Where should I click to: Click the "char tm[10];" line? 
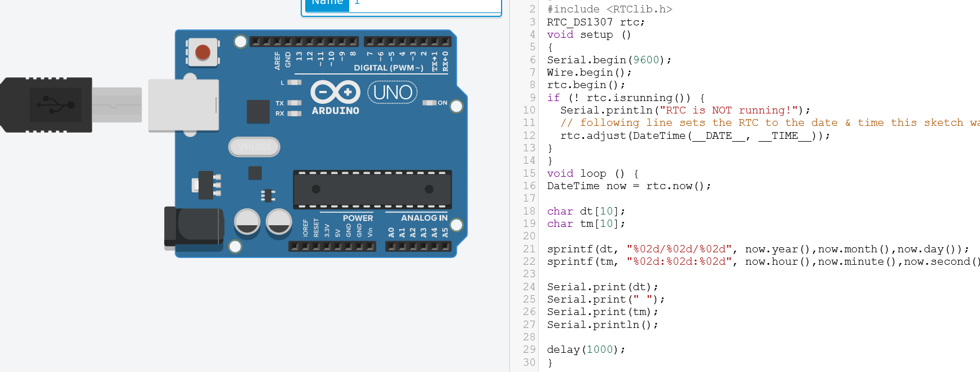[586, 224]
